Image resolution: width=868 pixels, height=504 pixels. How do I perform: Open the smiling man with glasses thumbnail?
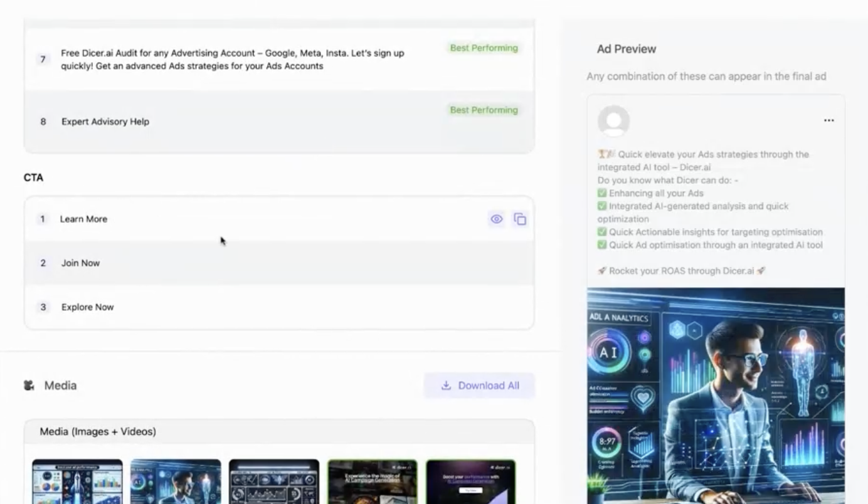pyautogui.click(x=176, y=481)
